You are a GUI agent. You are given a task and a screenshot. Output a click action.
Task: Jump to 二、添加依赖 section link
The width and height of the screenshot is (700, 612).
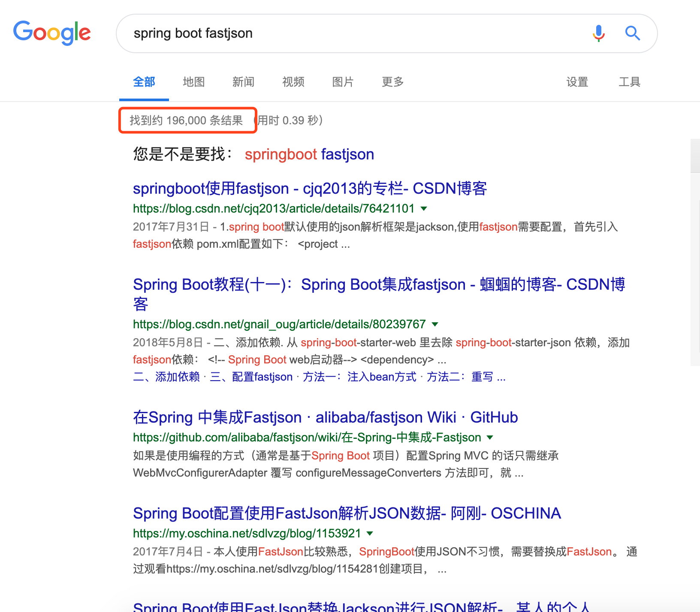point(166,377)
